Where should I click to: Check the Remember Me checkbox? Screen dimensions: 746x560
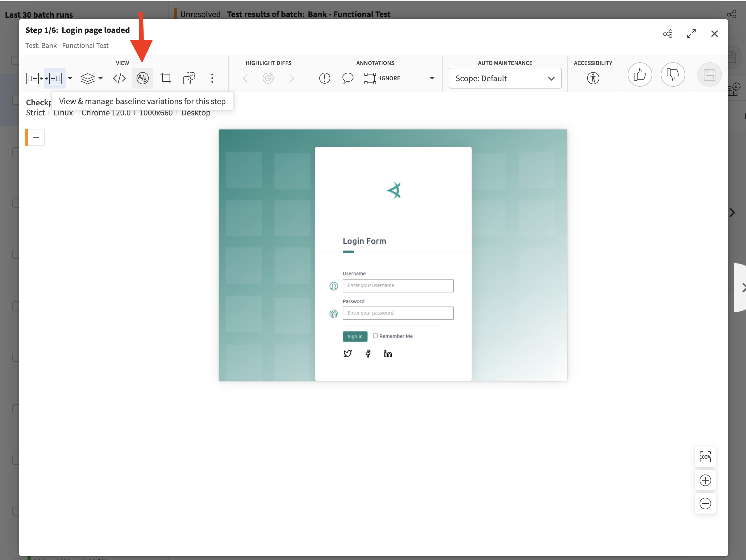(x=375, y=336)
